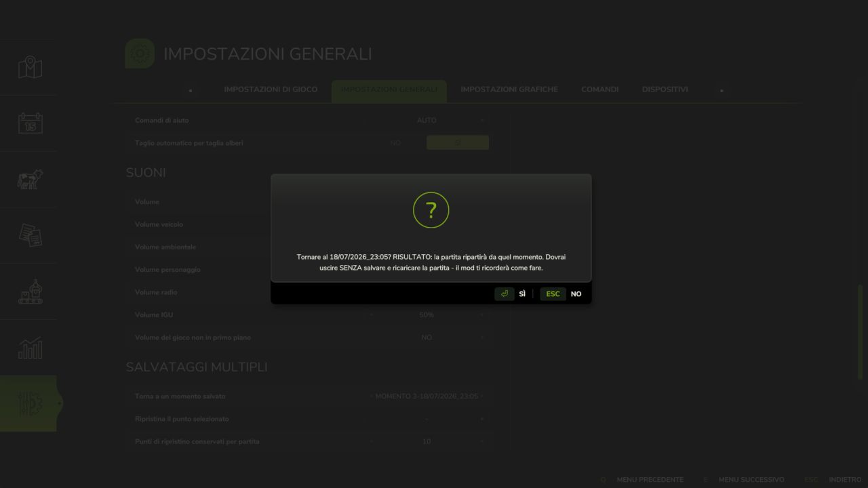Decrease Volume IGU with left arrow
Image resolution: width=868 pixels, height=488 pixels.
pos(372,315)
